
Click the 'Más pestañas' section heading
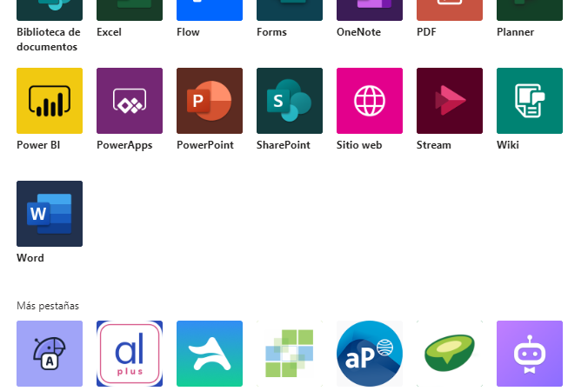click(48, 306)
